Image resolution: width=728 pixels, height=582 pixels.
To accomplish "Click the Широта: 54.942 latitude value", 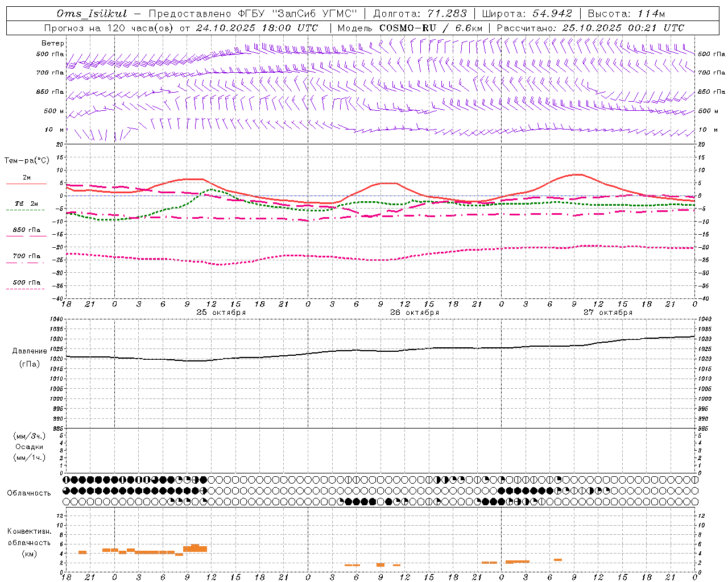I will coord(527,14).
